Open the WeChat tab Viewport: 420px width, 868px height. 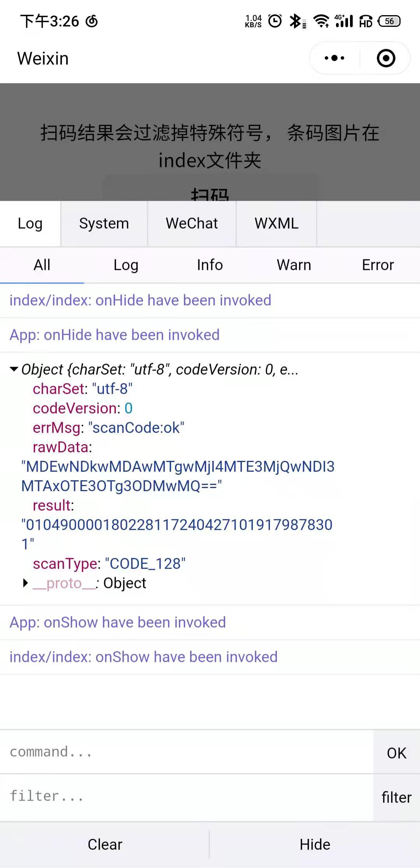point(192,224)
